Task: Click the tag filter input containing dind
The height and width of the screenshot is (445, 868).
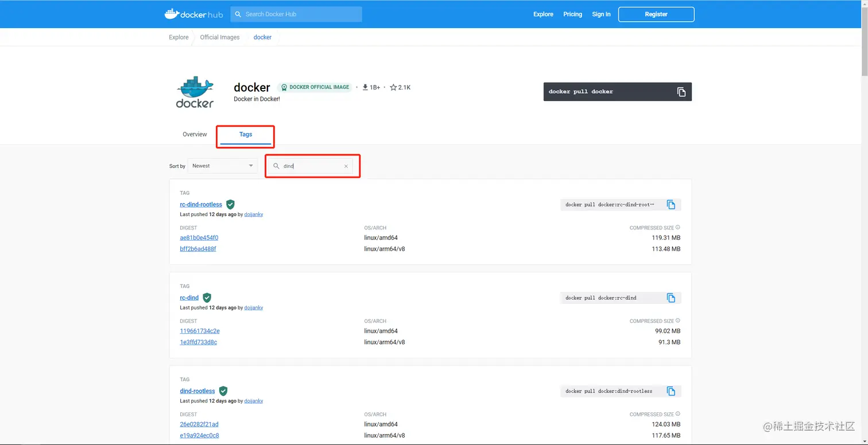Action: click(311, 166)
